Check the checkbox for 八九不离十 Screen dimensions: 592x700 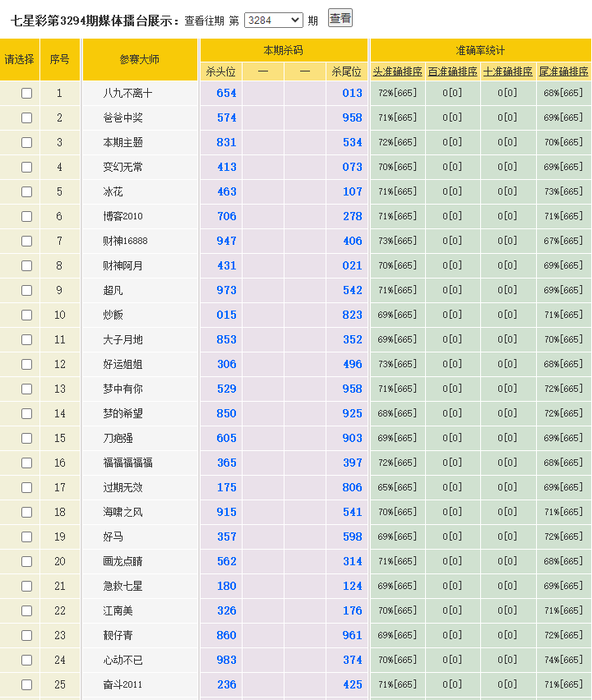coord(26,93)
